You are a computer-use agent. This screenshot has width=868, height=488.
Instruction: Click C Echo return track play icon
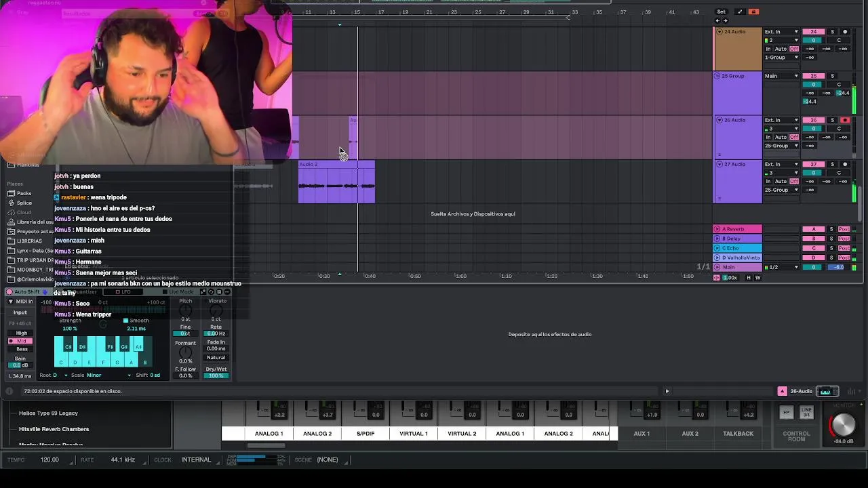(x=717, y=248)
